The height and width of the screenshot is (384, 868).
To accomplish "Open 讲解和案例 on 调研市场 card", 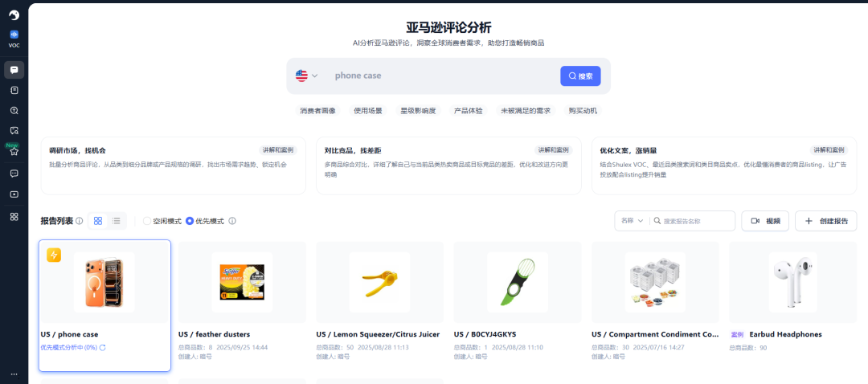I will tap(278, 150).
